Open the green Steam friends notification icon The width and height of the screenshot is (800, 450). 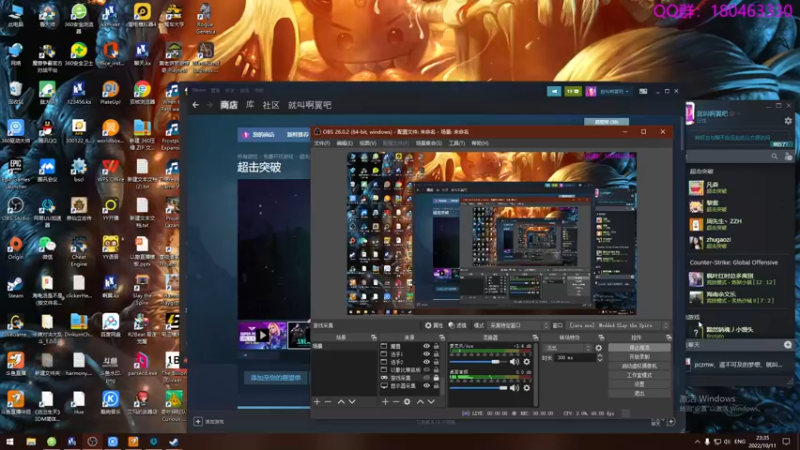[572, 91]
